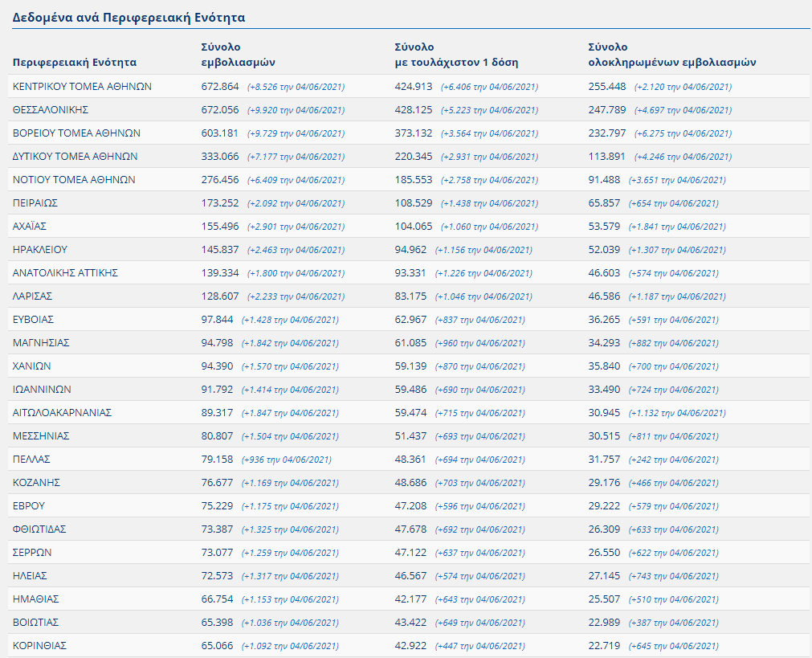Viewport: 812px width, 658px height.
Task: Click total vaccinations value 73.077
Action: [x=218, y=553]
